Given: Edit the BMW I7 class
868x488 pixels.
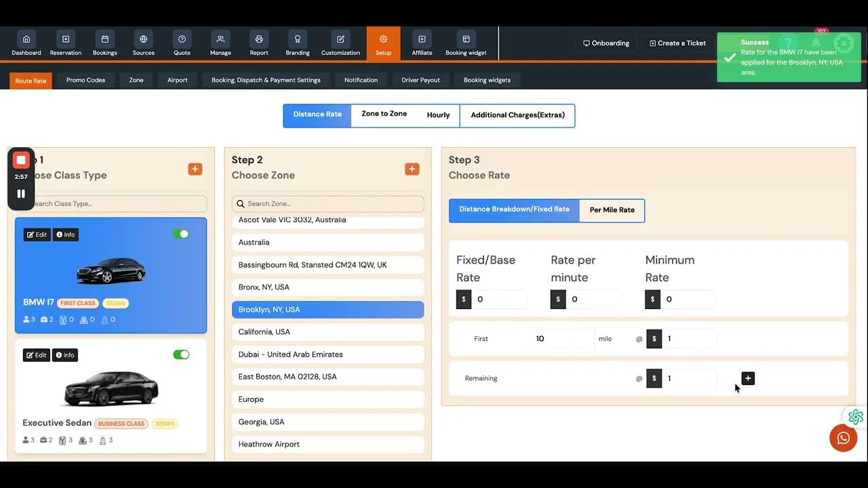Looking at the screenshot, I should tap(37, 235).
